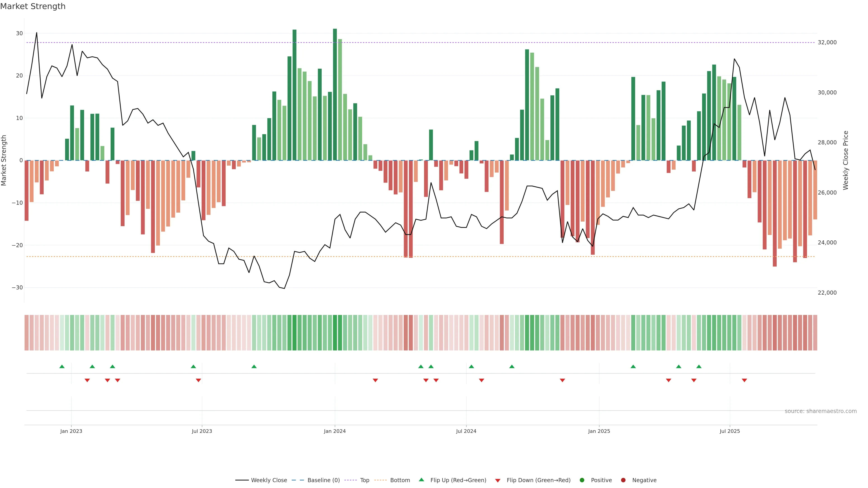Click the Jan 2024 x-axis label
Viewport: 868px width, 488px height.
coord(335,431)
